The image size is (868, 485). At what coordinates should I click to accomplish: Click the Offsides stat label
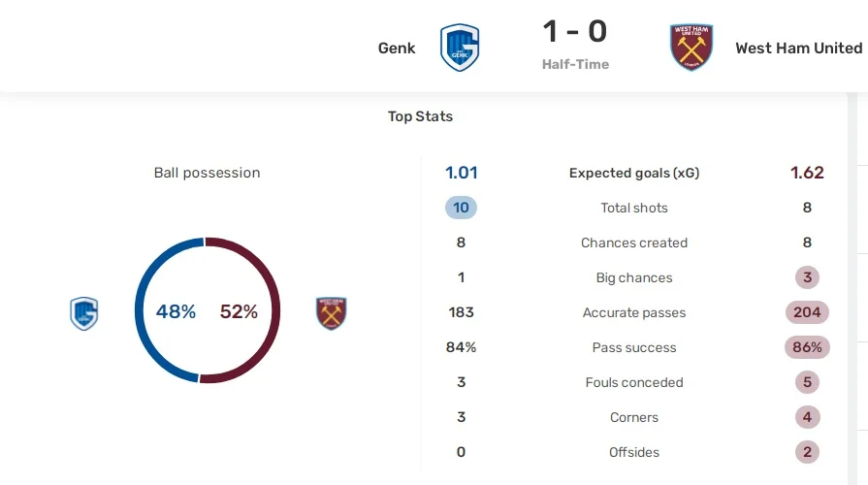point(634,452)
